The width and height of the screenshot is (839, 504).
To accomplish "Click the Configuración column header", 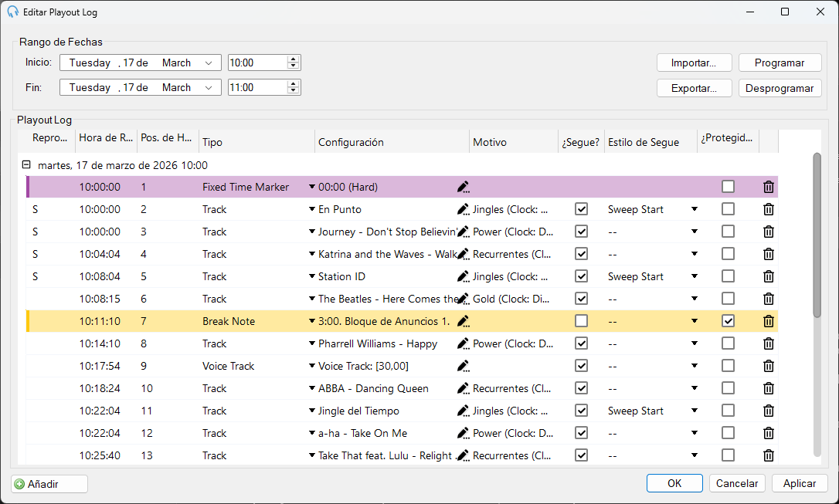I will tap(392, 142).
